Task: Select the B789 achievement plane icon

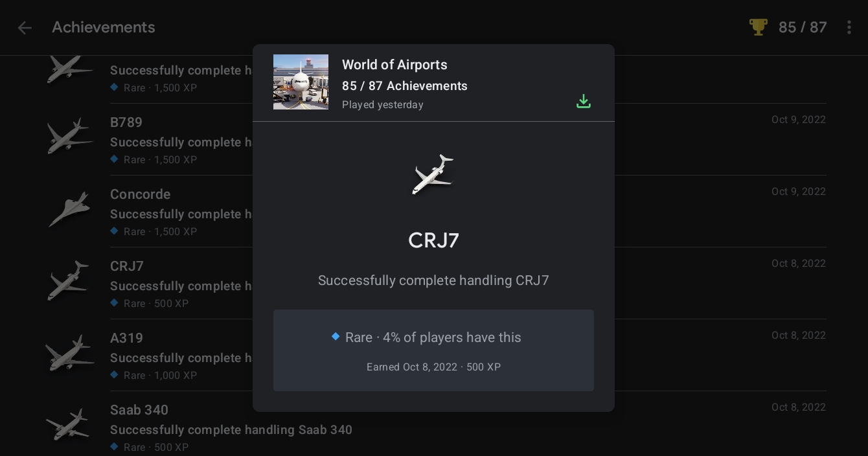Action: click(x=69, y=136)
